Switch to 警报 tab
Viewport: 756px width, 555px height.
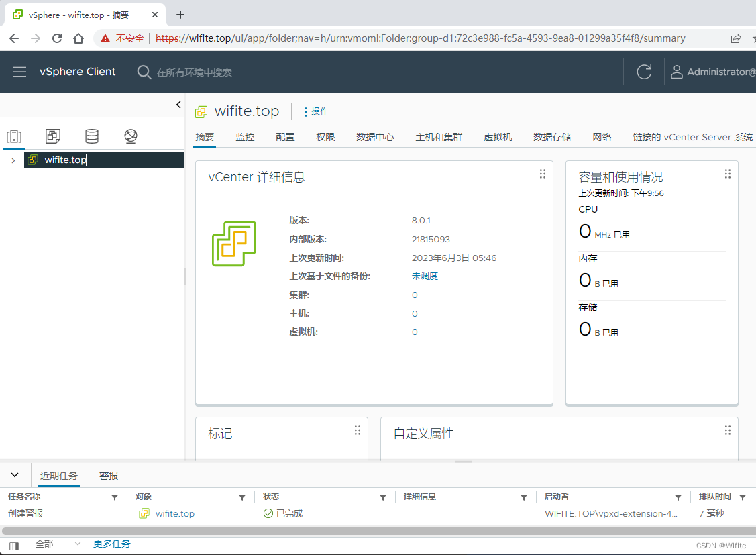click(109, 476)
